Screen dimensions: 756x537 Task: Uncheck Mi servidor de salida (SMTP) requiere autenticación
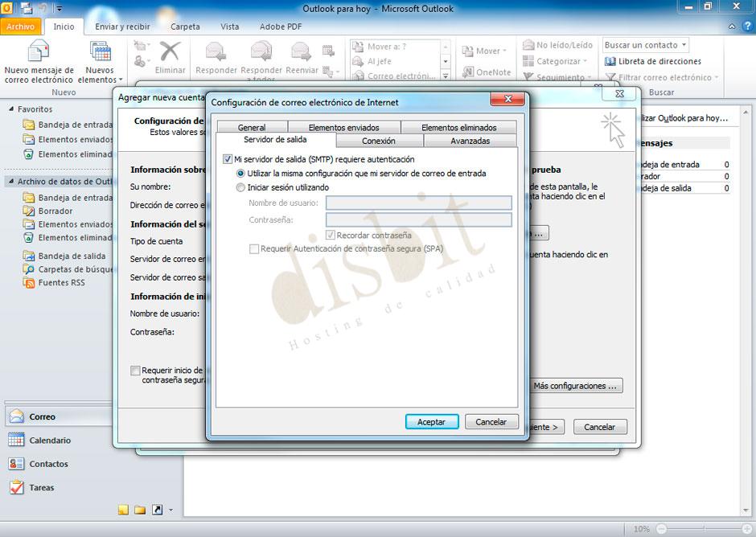coord(227,159)
